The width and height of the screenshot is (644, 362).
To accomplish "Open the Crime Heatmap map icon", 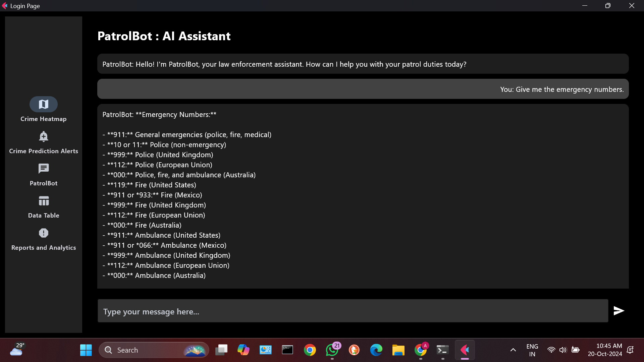I will (x=44, y=104).
